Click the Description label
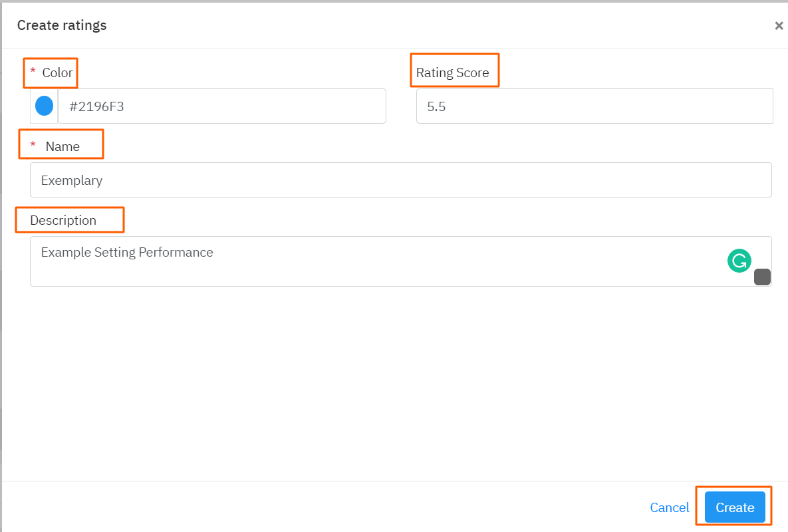 (x=63, y=220)
